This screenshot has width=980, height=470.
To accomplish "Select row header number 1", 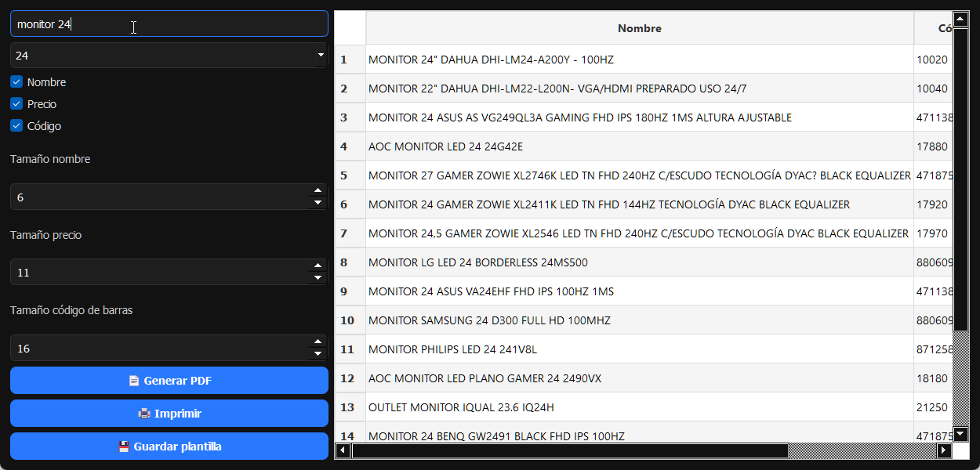I will click(350, 60).
